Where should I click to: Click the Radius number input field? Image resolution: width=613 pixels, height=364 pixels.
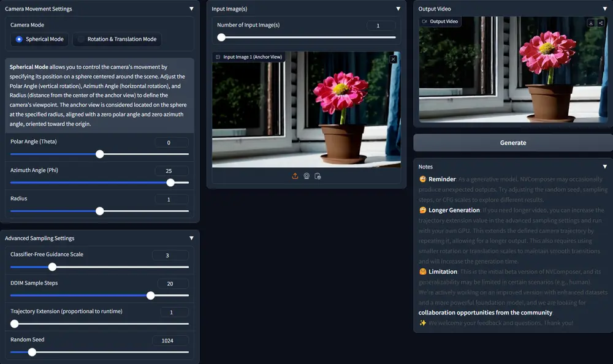point(172,199)
